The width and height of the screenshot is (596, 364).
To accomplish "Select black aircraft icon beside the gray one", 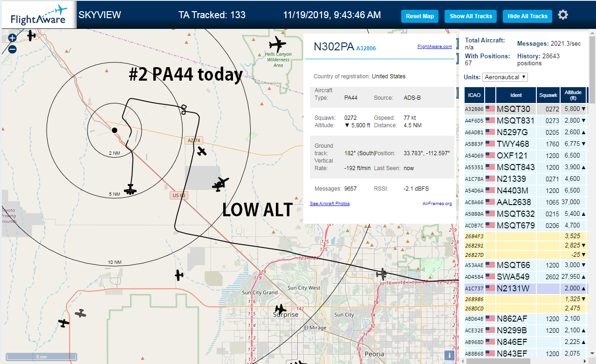I will point(63,323).
